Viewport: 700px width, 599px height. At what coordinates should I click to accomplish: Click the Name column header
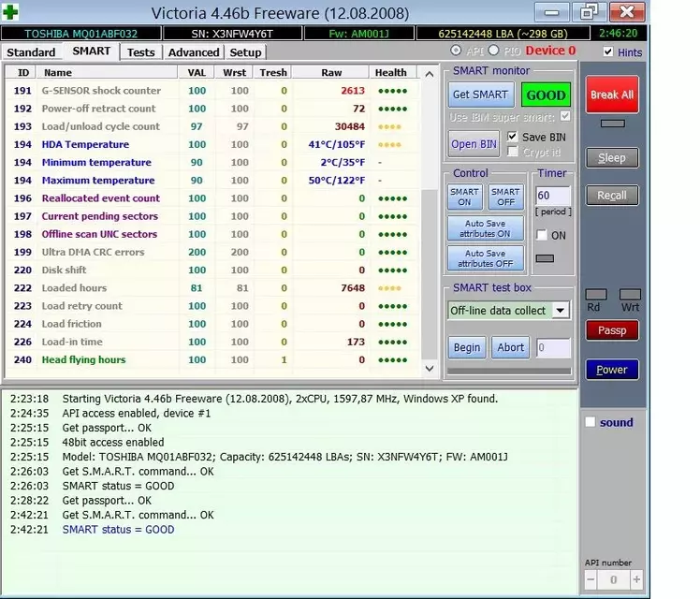point(107,72)
